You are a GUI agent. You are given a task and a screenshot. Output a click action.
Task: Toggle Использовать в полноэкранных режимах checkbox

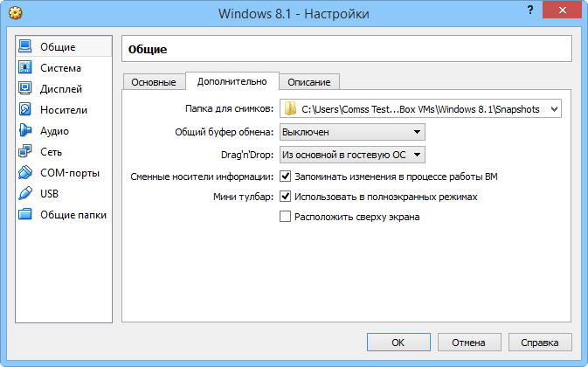click(285, 197)
